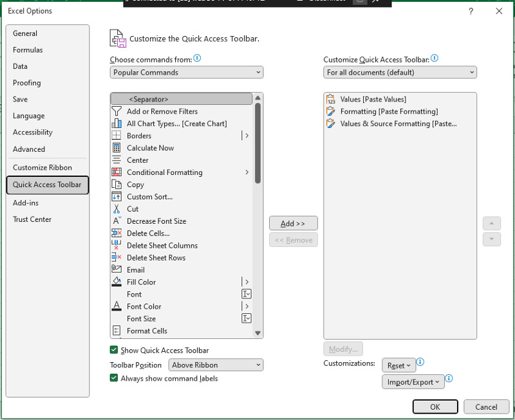Open the Font combo box indicator
The width and height of the screenshot is (515, 420).
point(247,294)
